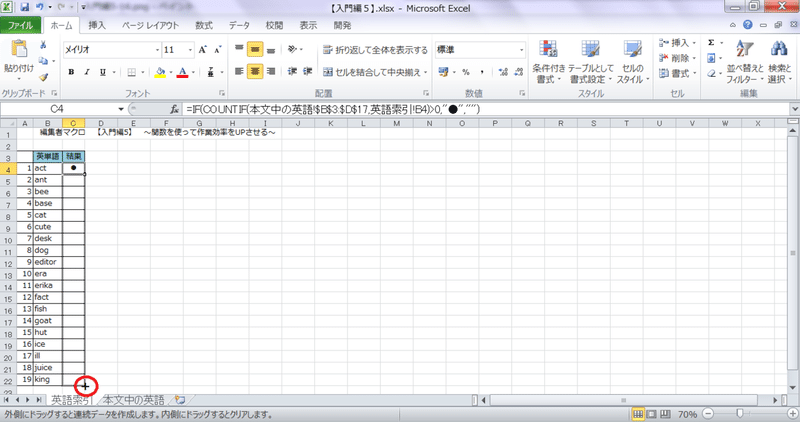Click the increase indent icon
The image size is (800, 422).
307,71
